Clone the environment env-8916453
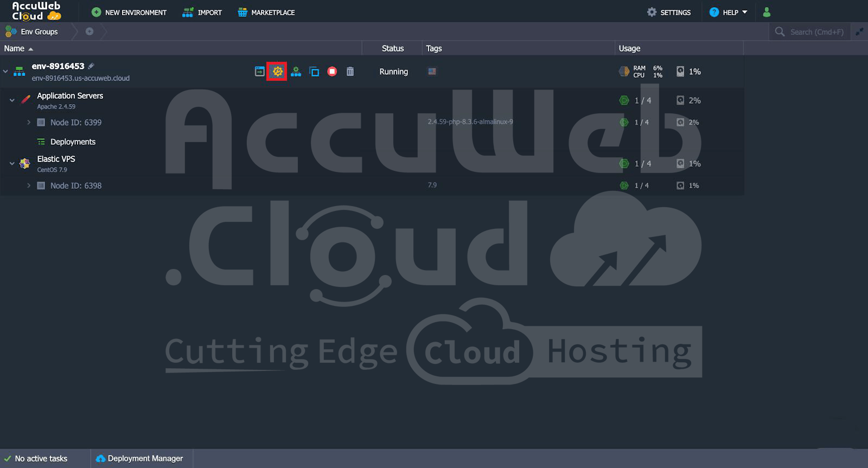Image resolution: width=868 pixels, height=468 pixels. pyautogui.click(x=314, y=72)
